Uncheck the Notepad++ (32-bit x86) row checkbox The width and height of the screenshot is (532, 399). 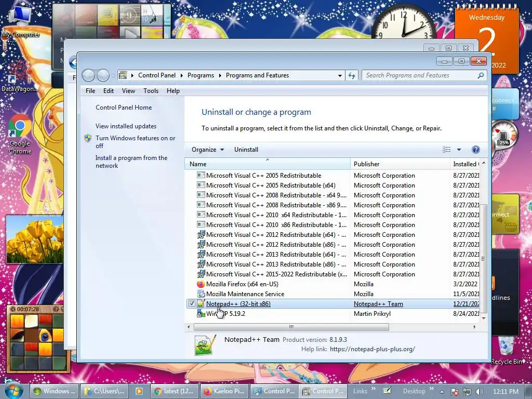192,303
